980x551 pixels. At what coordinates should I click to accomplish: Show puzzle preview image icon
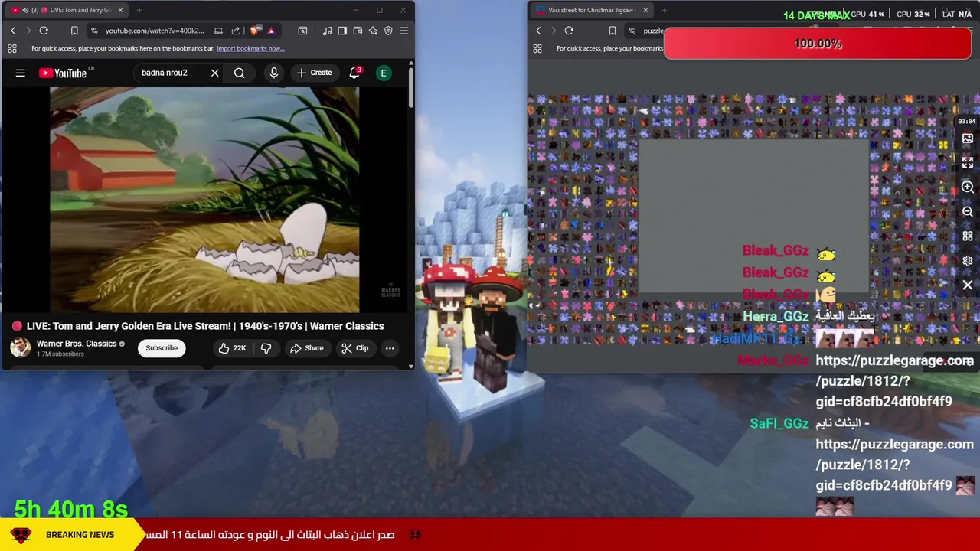968,139
